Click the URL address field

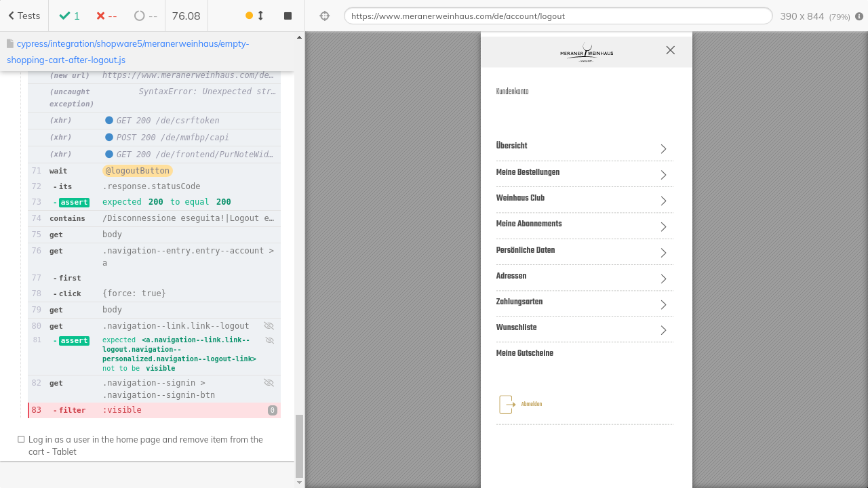click(x=557, y=16)
